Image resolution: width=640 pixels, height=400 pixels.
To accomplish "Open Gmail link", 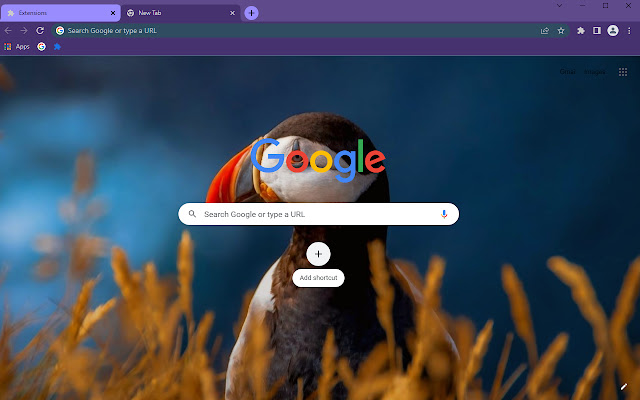I will [567, 72].
